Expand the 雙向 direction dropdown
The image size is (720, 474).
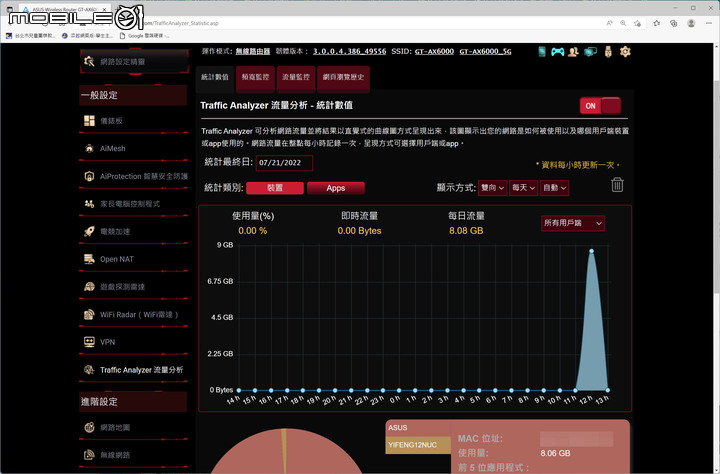point(492,187)
